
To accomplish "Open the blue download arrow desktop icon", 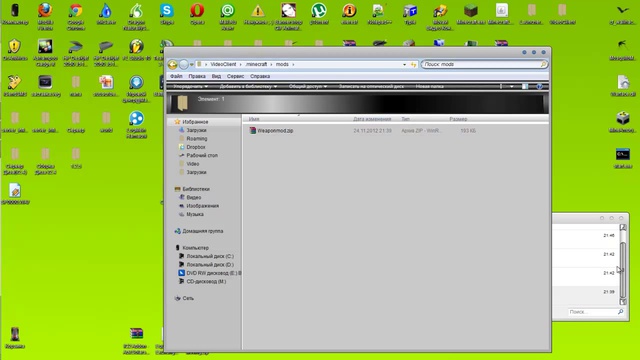I will click(x=136, y=82).
